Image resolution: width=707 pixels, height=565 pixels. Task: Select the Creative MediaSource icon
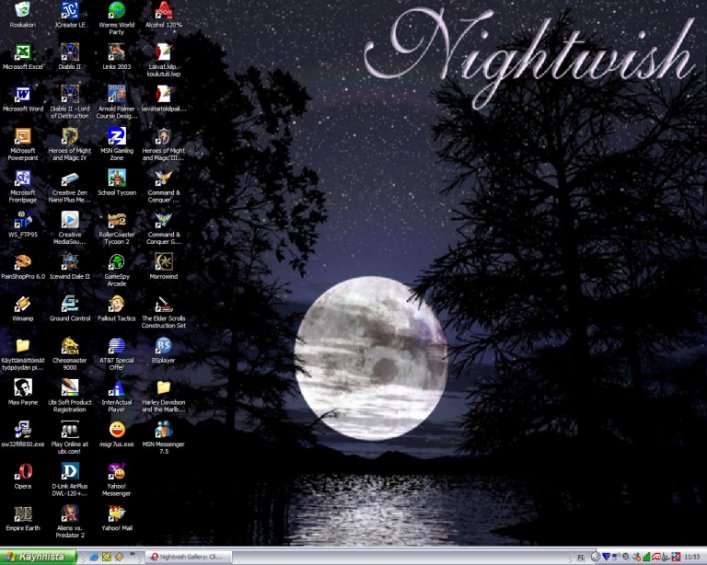click(70, 220)
